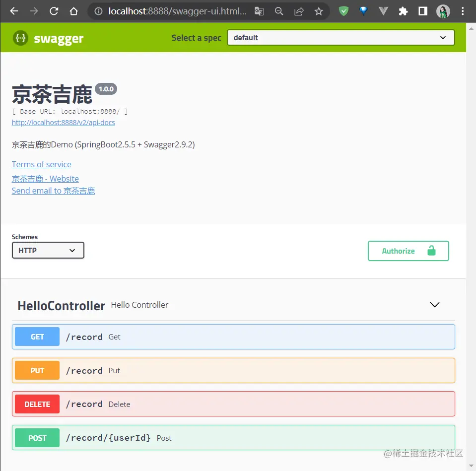Collapse the HelloController section chevron
476x471 pixels.
coord(435,305)
